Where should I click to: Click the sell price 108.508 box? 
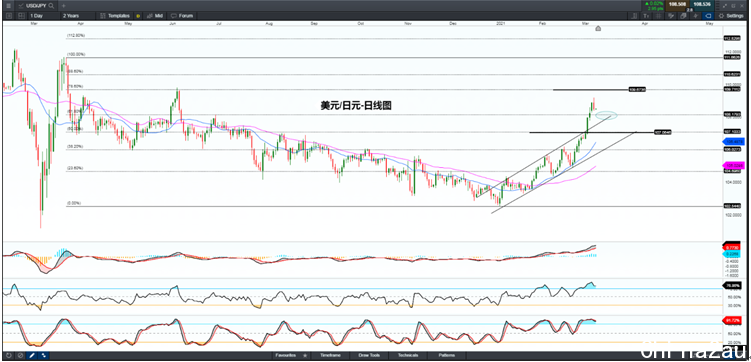[677, 4]
